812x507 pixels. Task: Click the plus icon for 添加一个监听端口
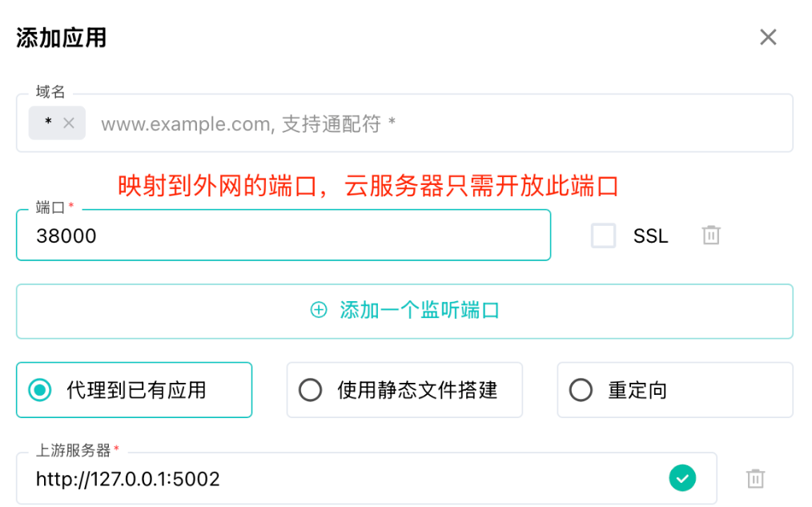319,310
